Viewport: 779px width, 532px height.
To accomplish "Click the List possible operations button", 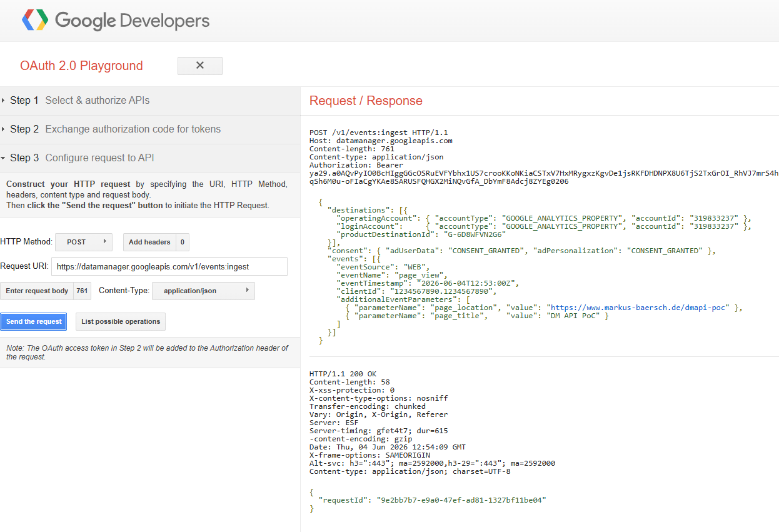I will pyautogui.click(x=121, y=321).
